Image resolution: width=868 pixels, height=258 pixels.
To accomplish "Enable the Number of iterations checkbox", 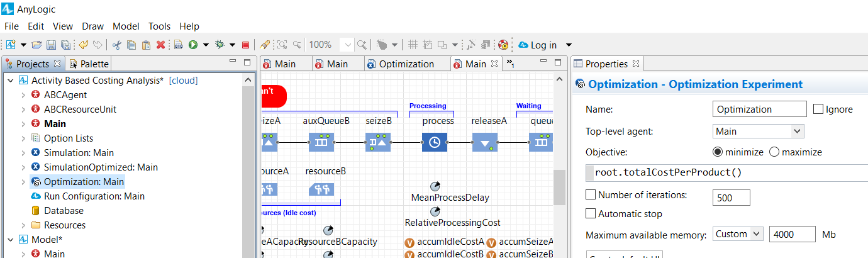I will click(x=591, y=194).
